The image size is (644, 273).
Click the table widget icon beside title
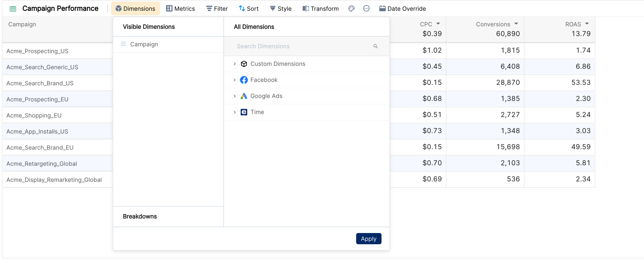[x=13, y=9]
